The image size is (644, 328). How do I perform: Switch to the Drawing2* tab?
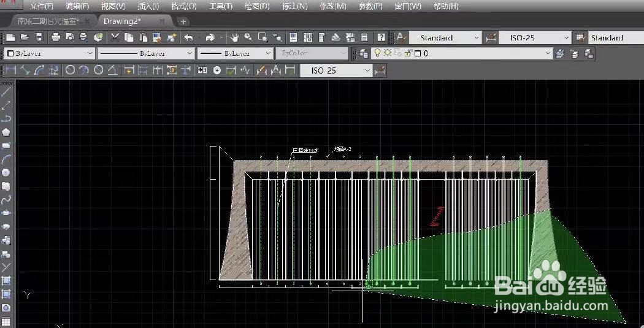(134, 21)
